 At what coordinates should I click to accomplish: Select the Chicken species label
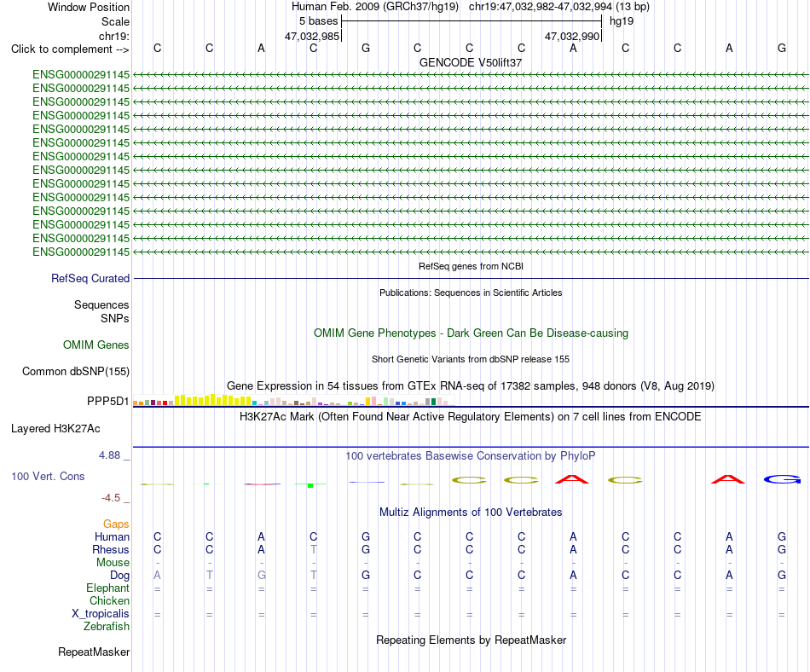pyautogui.click(x=109, y=600)
